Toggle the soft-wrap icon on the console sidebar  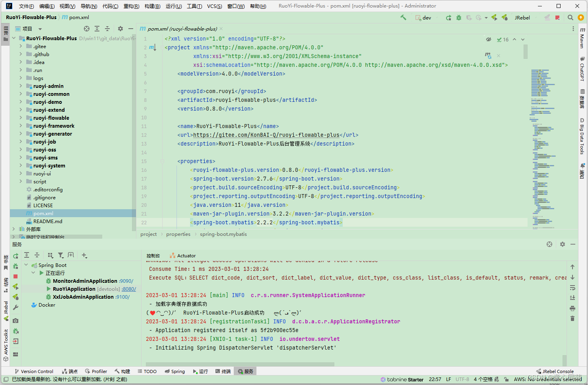[x=572, y=287]
